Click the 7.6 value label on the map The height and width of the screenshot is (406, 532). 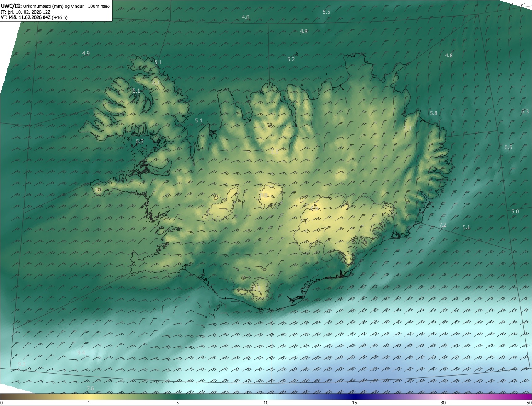(x=90, y=388)
